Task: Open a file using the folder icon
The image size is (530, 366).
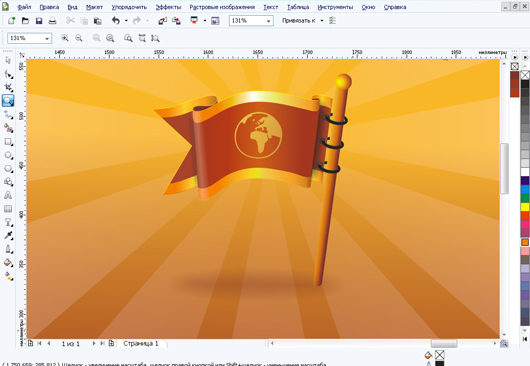Action: click(25, 21)
